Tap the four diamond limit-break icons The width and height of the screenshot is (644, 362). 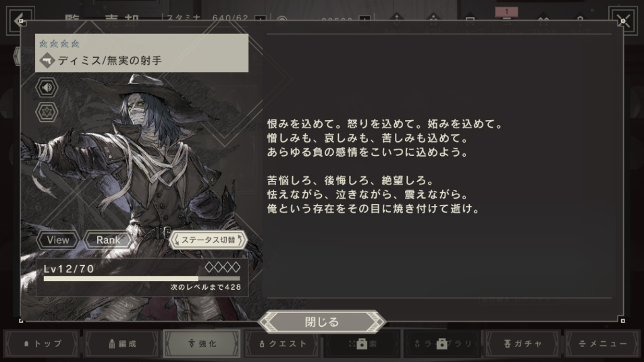tap(223, 268)
